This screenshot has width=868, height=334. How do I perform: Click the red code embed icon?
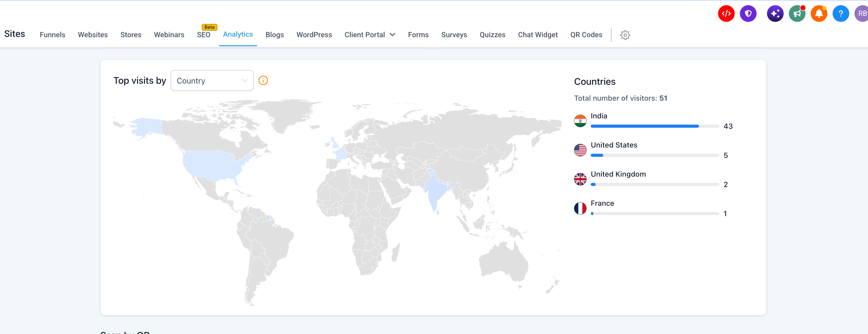(x=726, y=14)
